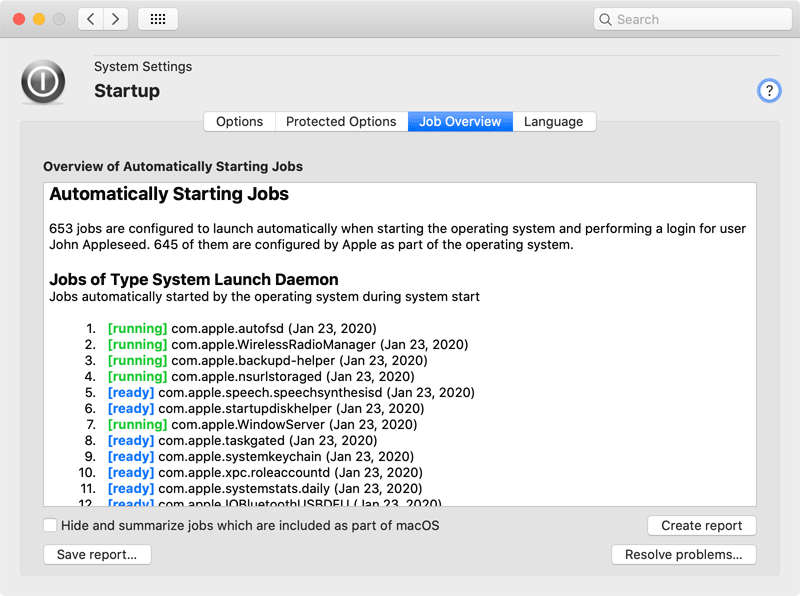Show all preferences grid button
The width and height of the screenshot is (800, 596).
click(158, 19)
